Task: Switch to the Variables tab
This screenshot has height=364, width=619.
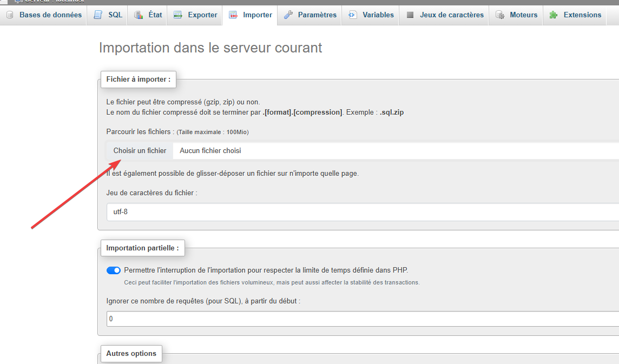Action: point(378,15)
